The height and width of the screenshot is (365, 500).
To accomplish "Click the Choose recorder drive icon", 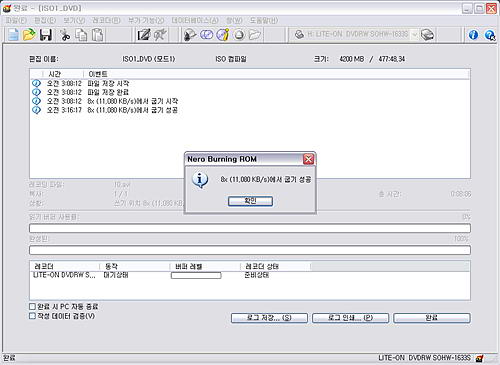I will (x=427, y=35).
